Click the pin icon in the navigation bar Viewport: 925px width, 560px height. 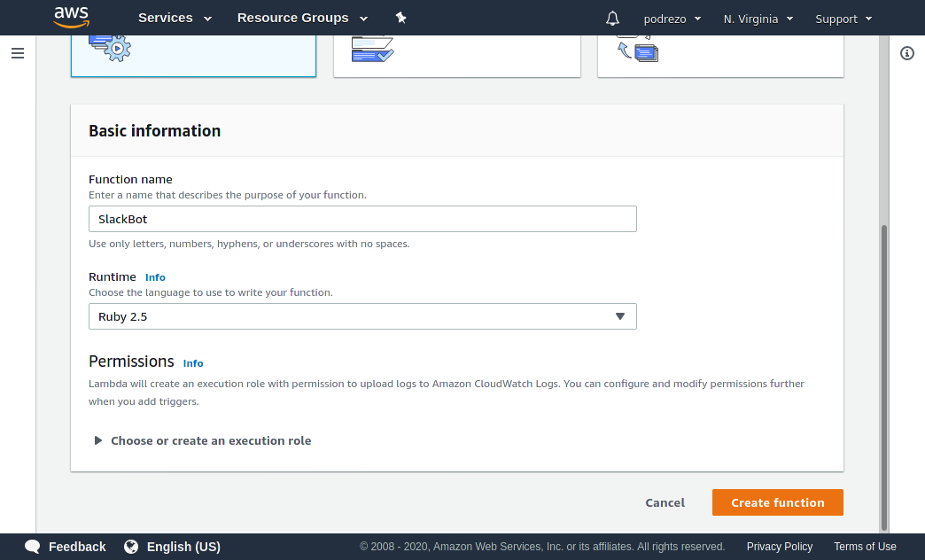pos(400,17)
